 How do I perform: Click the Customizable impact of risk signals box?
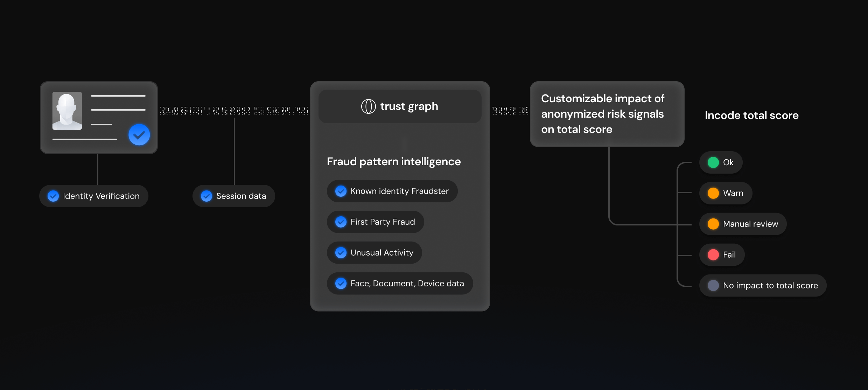607,114
